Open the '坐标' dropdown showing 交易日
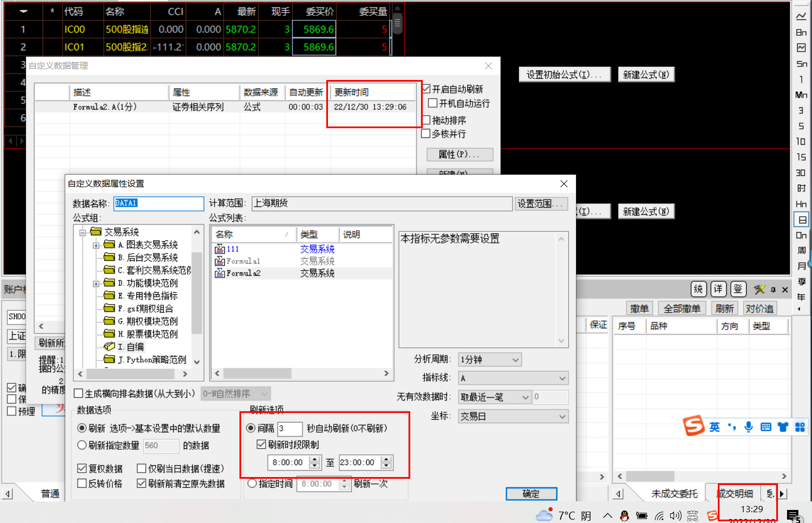Screen dimensions: 812x523 pyautogui.click(x=513, y=416)
